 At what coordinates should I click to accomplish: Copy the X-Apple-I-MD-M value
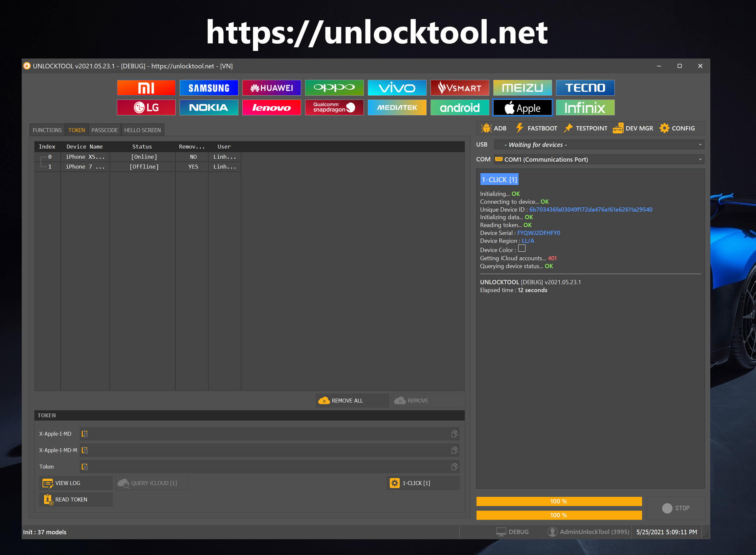click(x=454, y=450)
